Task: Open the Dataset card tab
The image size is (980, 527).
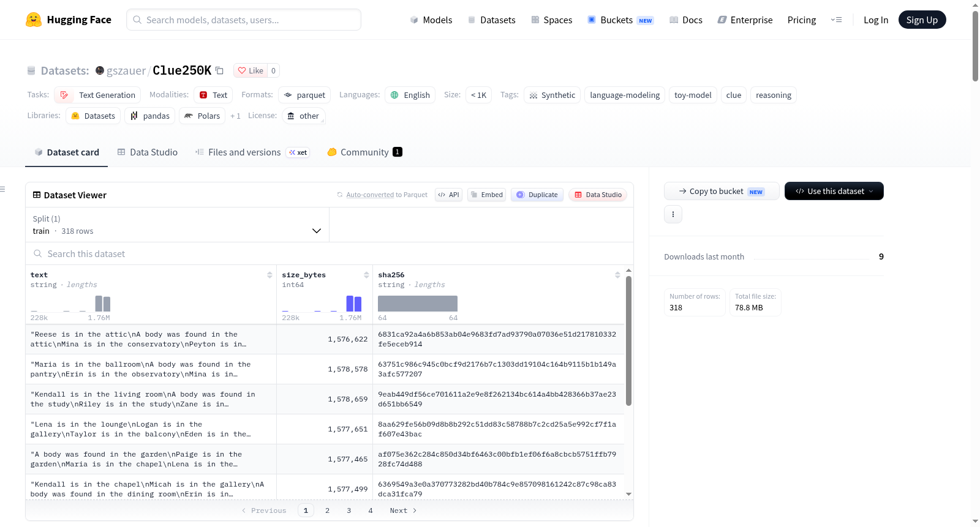Action: 66,152
